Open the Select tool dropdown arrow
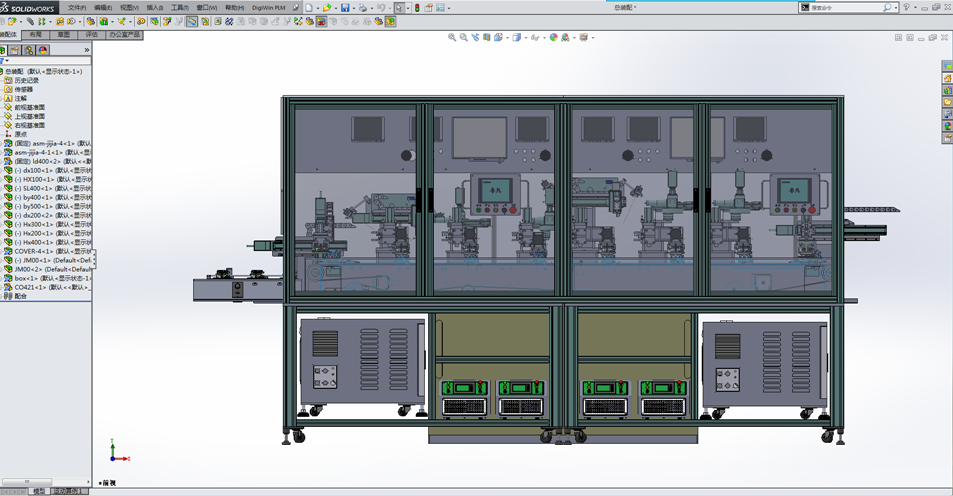953x496 pixels. click(407, 8)
